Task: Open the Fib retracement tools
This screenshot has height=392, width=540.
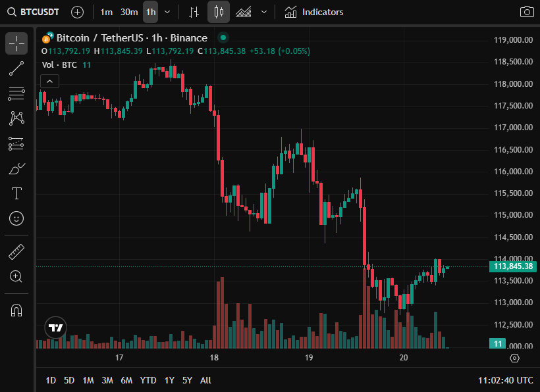Action: tap(16, 93)
